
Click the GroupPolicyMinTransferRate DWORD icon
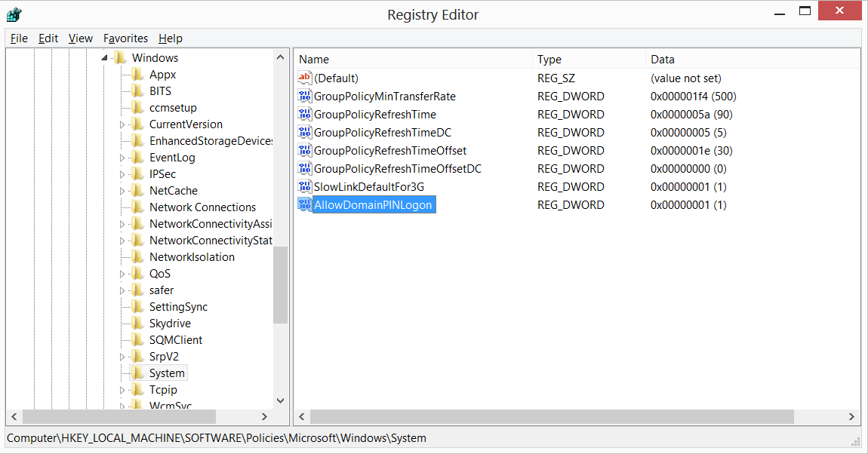pos(304,96)
